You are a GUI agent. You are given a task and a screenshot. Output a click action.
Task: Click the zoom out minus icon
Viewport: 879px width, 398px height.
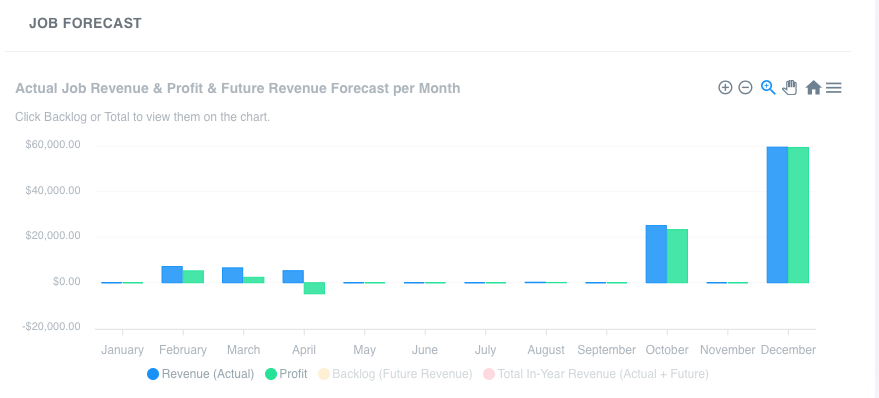tap(745, 87)
